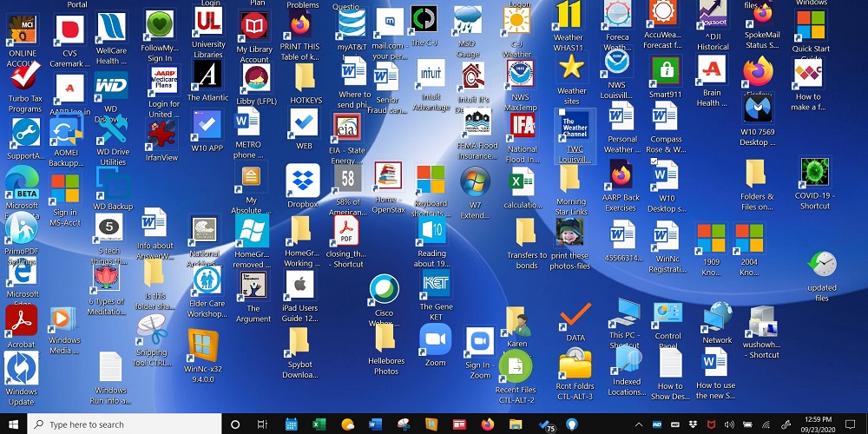Open the Acrobat desktop shortcut
This screenshot has width=868, height=434.
(x=21, y=321)
